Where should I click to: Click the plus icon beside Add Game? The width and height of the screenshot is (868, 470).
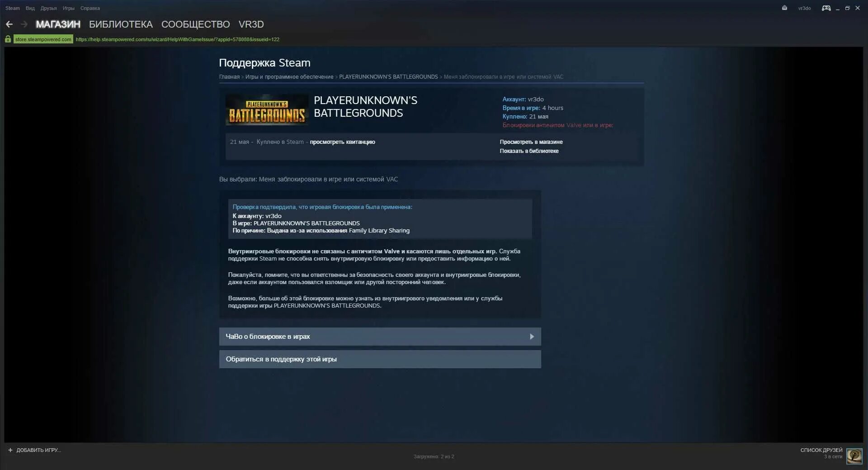click(10, 450)
